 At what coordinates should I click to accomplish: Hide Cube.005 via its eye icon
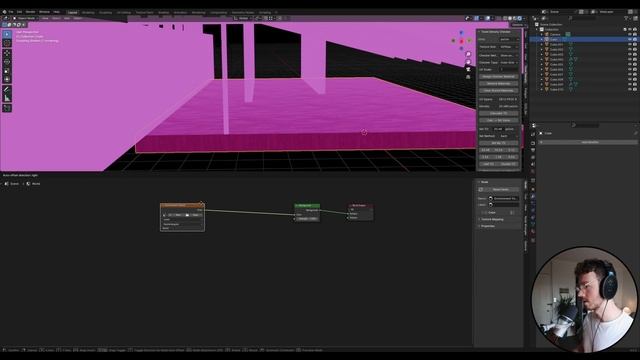tap(630, 64)
